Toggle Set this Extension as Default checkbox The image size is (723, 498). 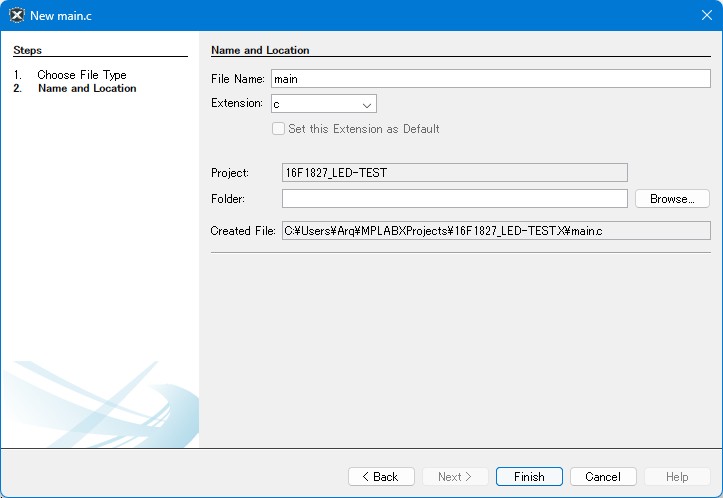pos(280,129)
